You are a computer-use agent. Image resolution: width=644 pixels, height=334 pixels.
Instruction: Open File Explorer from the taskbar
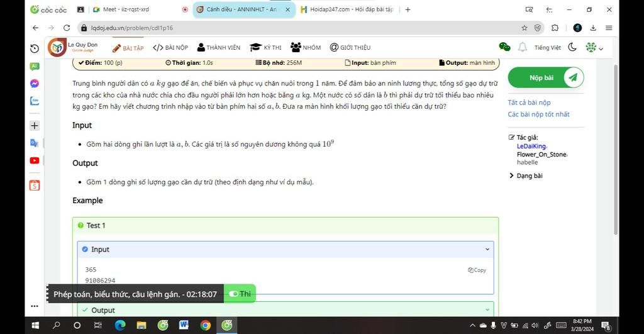[x=142, y=325]
